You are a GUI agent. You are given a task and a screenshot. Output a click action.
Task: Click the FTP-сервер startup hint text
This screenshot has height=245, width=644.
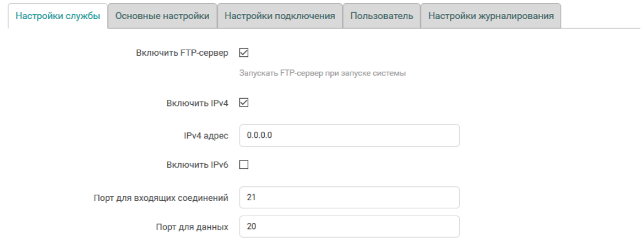[x=322, y=73]
